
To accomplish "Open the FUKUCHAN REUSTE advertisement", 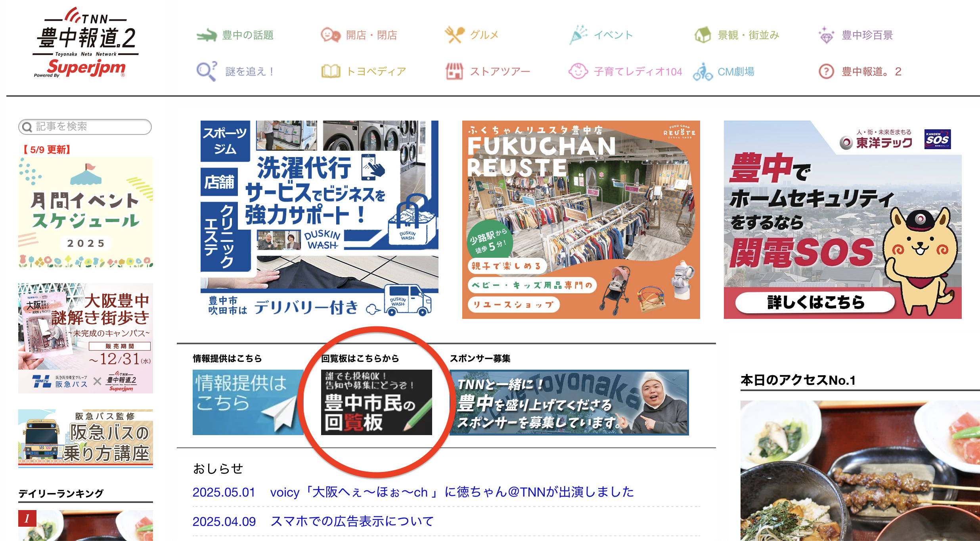I will tap(581, 220).
